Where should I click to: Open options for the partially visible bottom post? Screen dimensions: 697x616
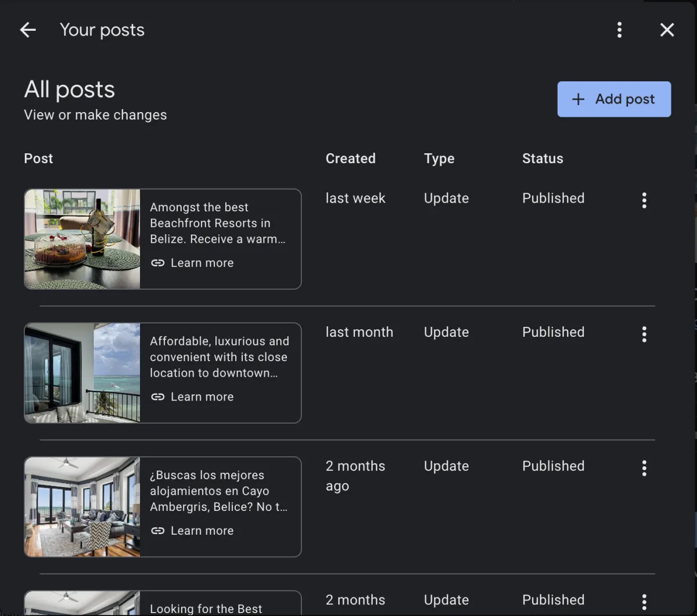click(x=644, y=601)
